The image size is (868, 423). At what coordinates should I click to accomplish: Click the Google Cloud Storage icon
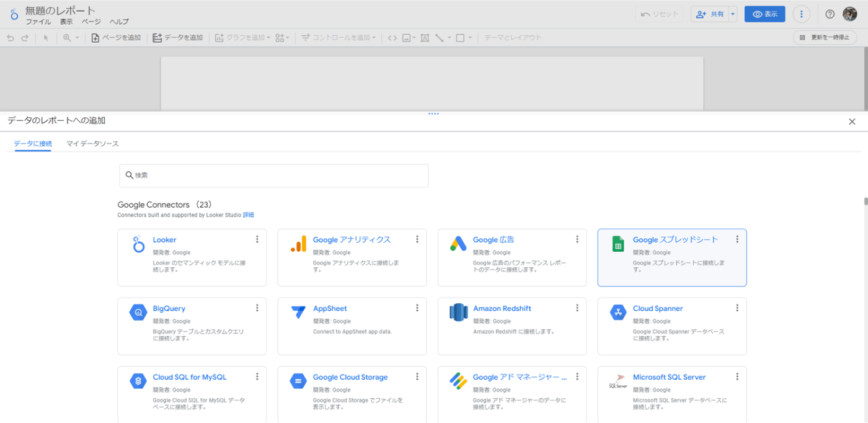(x=298, y=381)
